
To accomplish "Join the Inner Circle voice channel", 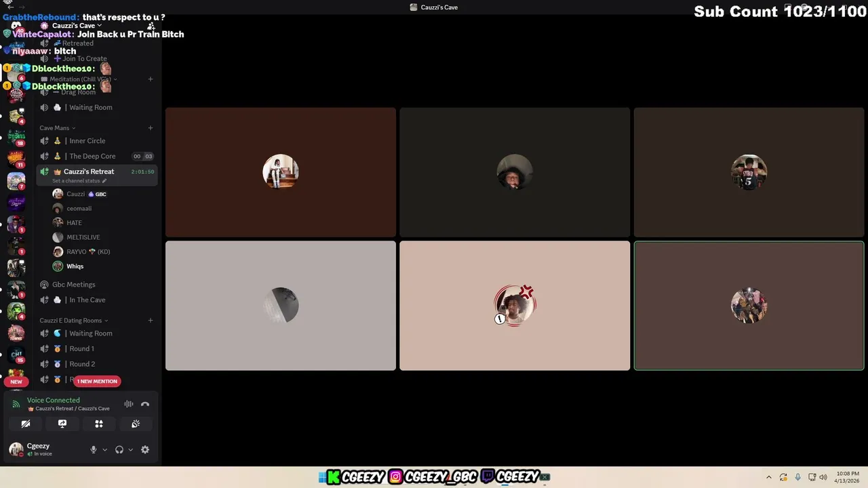I will [x=97, y=141].
